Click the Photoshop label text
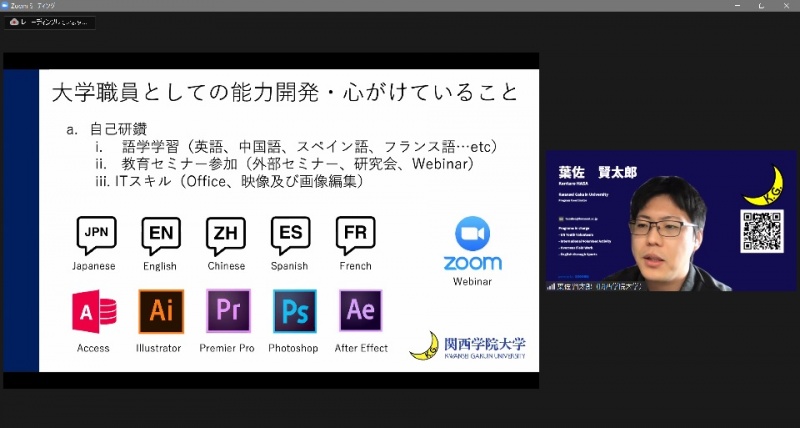This screenshot has width=800, height=428. click(x=293, y=348)
